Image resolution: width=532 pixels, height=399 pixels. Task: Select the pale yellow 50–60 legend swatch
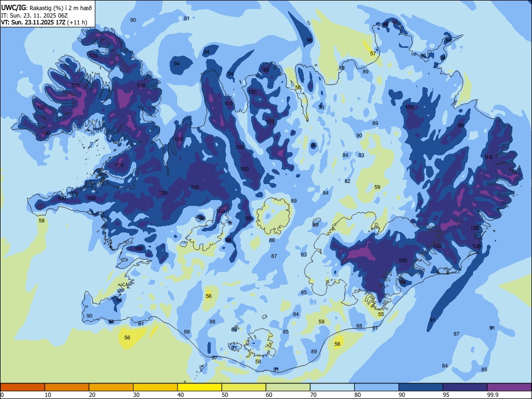coord(244,387)
